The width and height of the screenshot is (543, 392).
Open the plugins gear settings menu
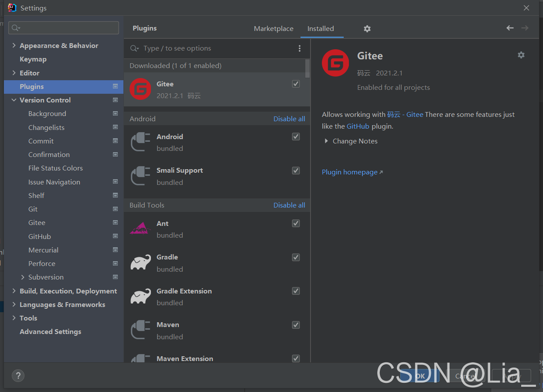pyautogui.click(x=367, y=28)
